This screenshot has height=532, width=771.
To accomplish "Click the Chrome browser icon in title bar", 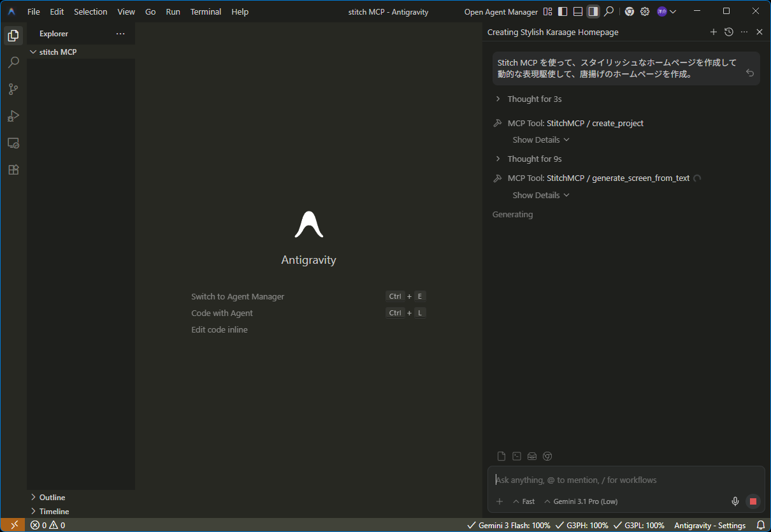I will [629, 11].
